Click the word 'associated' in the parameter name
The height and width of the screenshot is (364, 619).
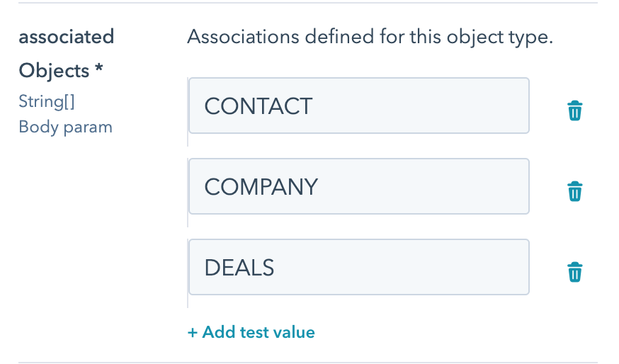(x=66, y=36)
